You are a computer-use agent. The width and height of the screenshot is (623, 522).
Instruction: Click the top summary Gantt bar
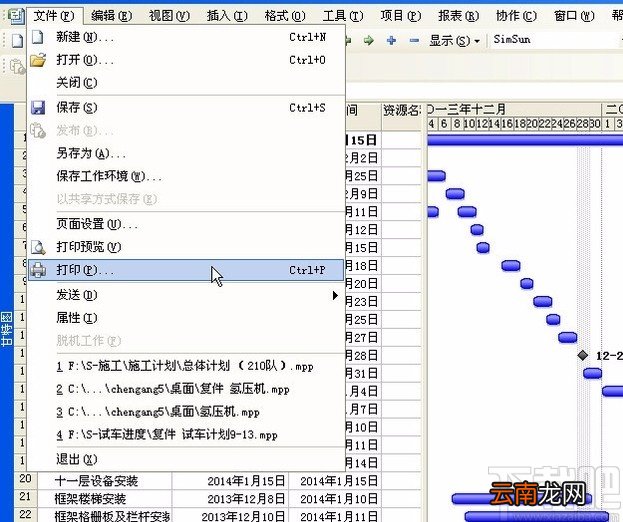pyautogui.click(x=525, y=139)
